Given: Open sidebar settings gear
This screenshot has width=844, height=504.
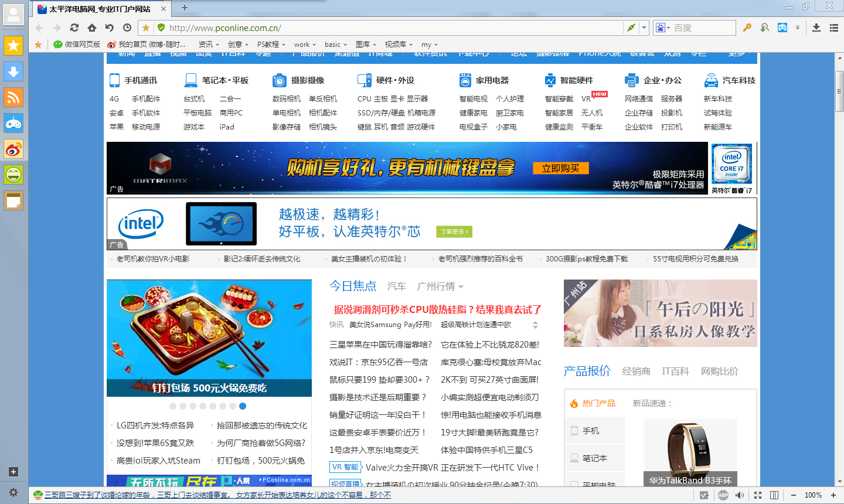Looking at the screenshot, I should [13, 492].
